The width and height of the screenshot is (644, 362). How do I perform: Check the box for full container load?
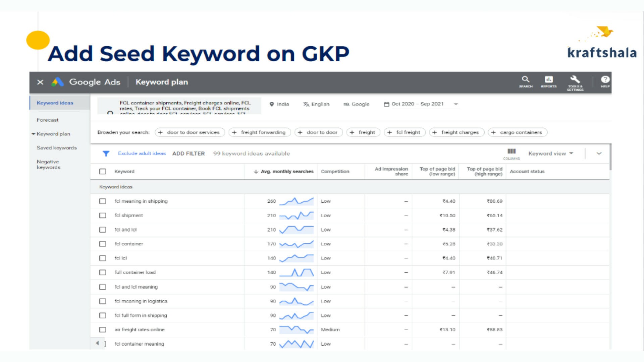point(103,273)
